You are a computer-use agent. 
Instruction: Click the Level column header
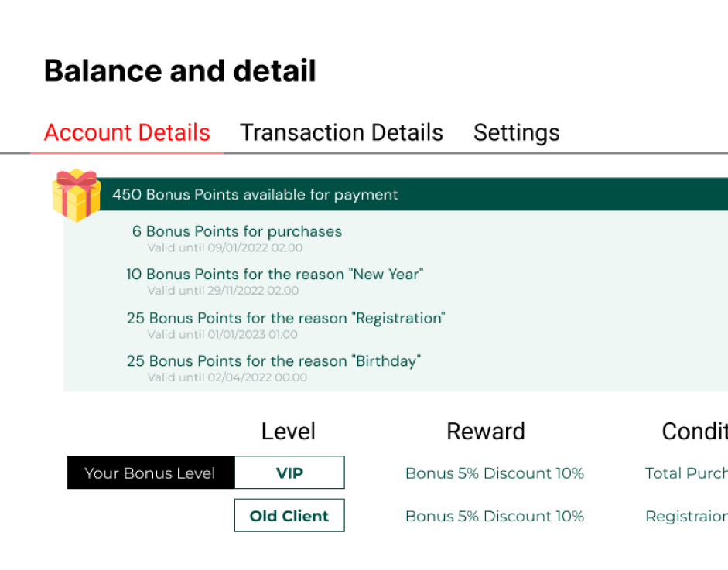coord(289,432)
